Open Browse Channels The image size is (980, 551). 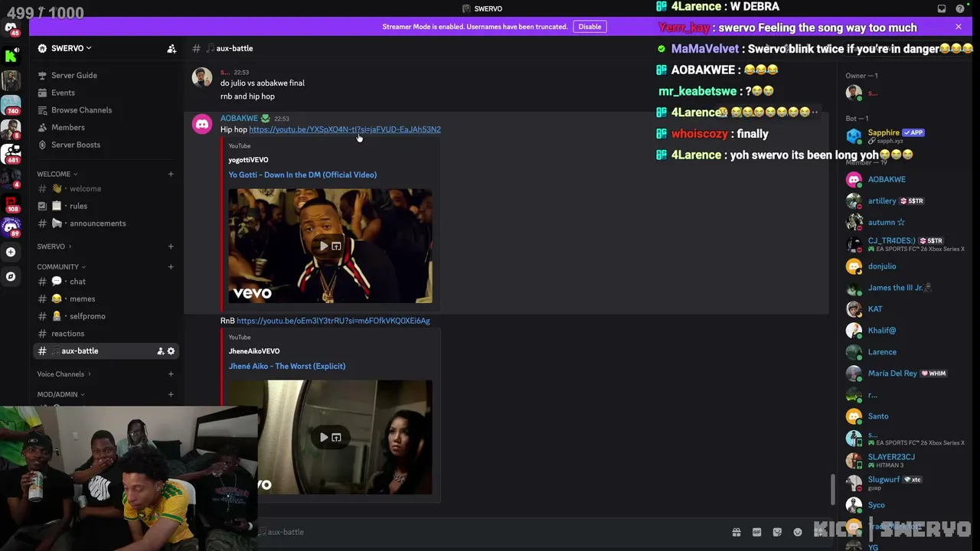(x=106, y=110)
